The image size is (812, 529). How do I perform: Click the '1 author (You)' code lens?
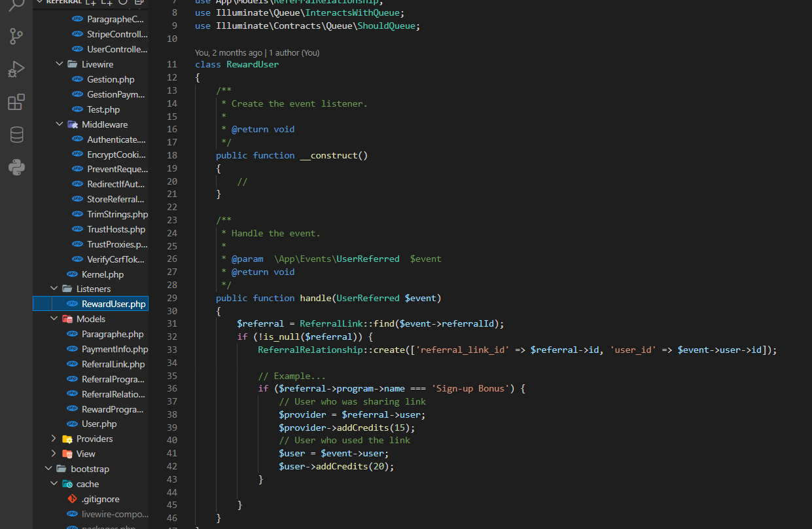coord(294,52)
